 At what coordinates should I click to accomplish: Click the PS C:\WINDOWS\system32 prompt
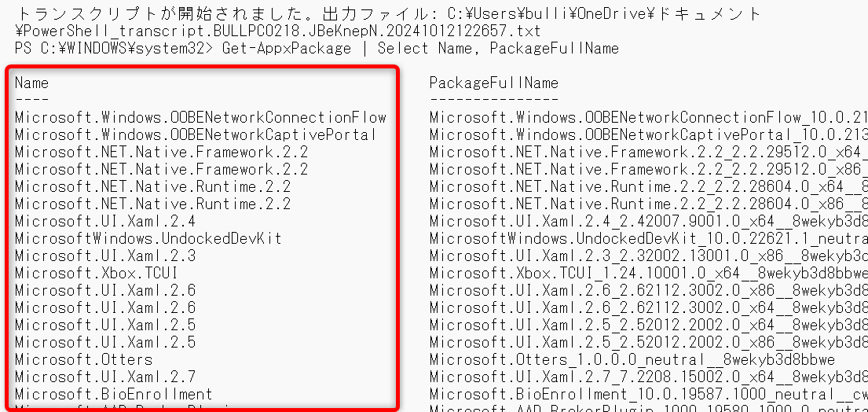tap(113, 48)
